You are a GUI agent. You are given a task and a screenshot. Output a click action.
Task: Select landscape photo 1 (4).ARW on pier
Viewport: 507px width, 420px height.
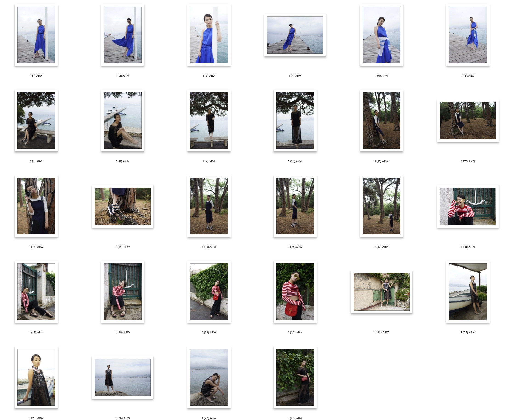click(295, 35)
